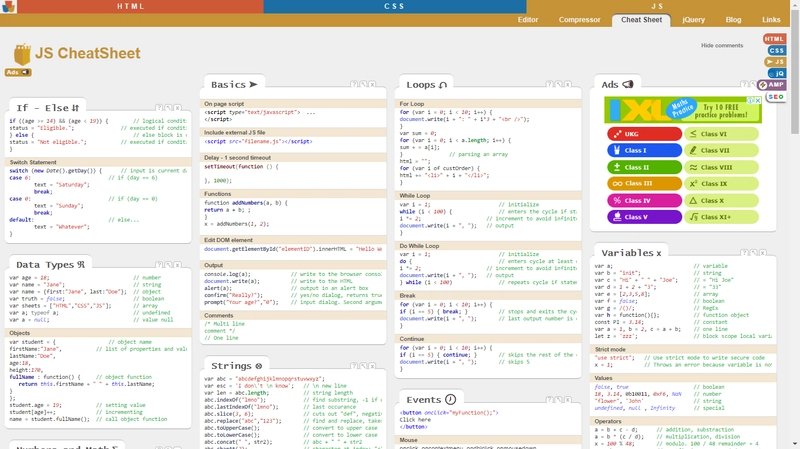
Task: Show help for the Events panel
Action: (x=549, y=400)
